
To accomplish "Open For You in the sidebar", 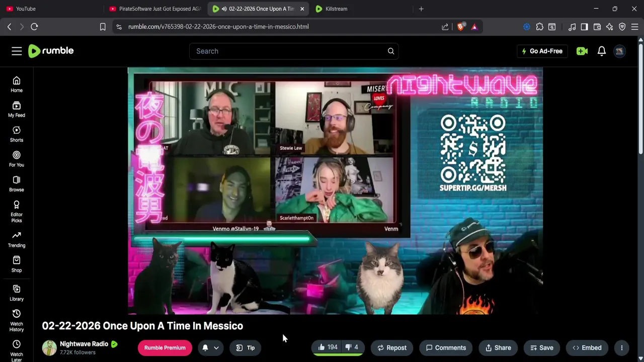I will pyautogui.click(x=17, y=159).
